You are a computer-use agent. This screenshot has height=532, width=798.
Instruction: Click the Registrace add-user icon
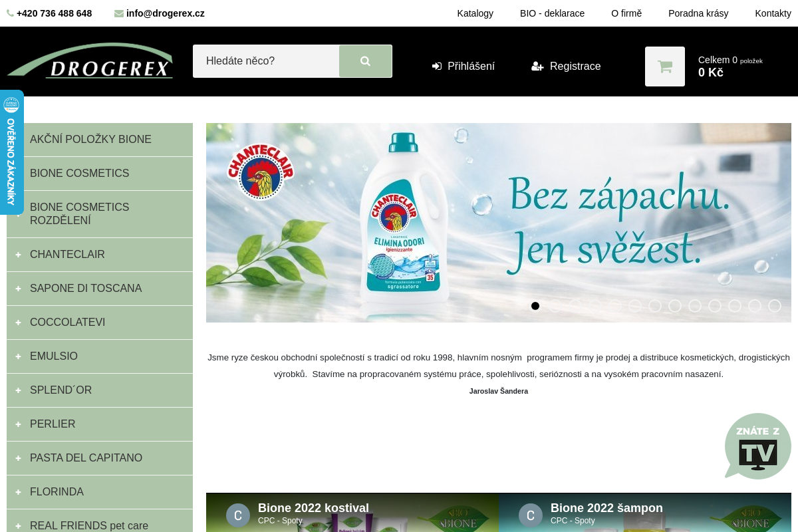537,66
